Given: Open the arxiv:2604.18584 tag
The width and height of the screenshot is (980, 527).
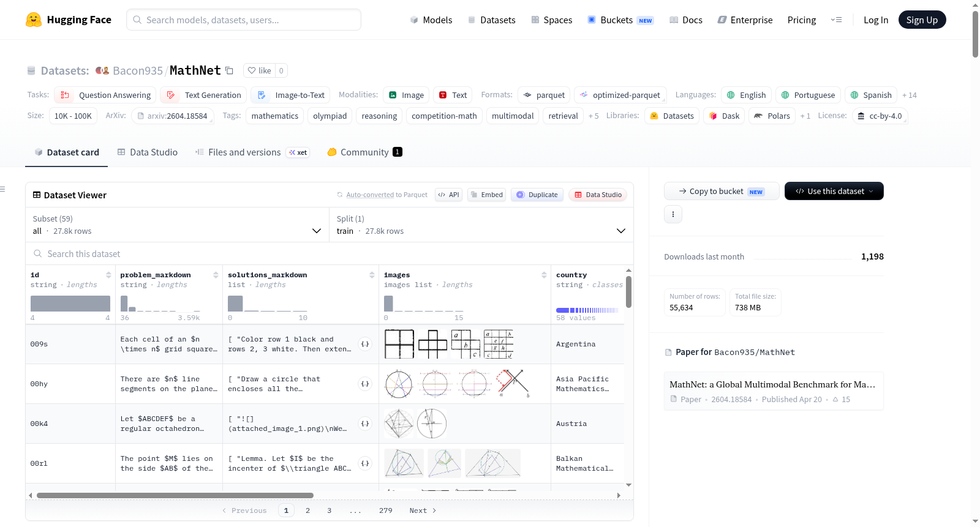Looking at the screenshot, I should (x=172, y=116).
